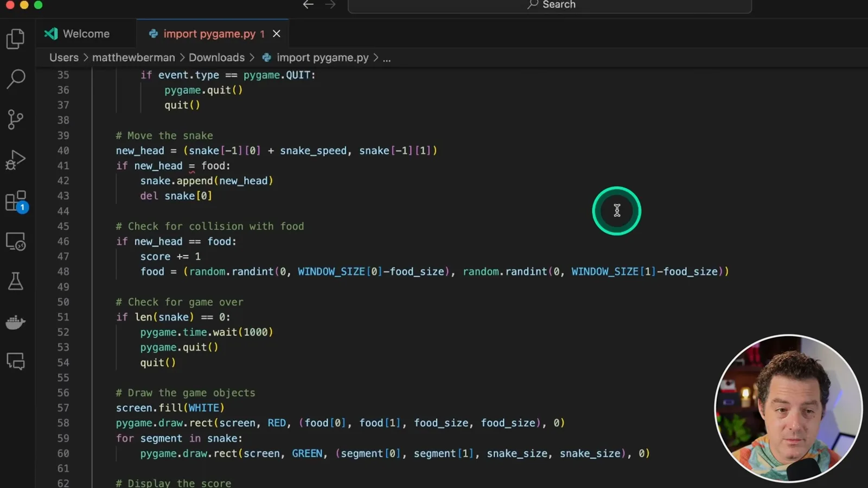
Task: Click the Users breadcrumb
Action: 64,57
